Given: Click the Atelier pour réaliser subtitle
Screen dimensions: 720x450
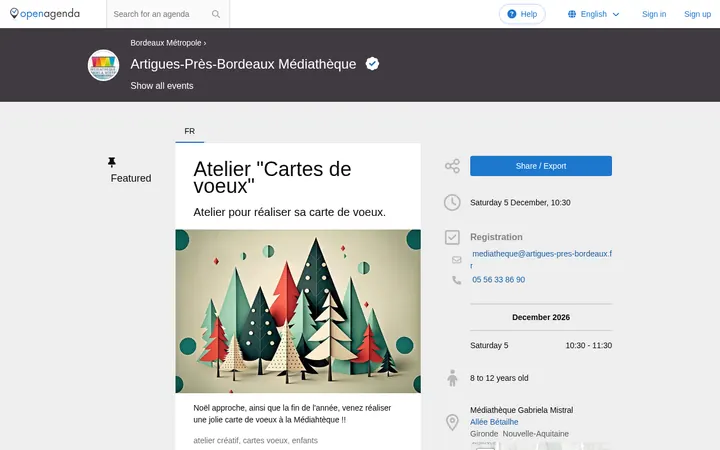Looking at the screenshot, I should [x=289, y=212].
